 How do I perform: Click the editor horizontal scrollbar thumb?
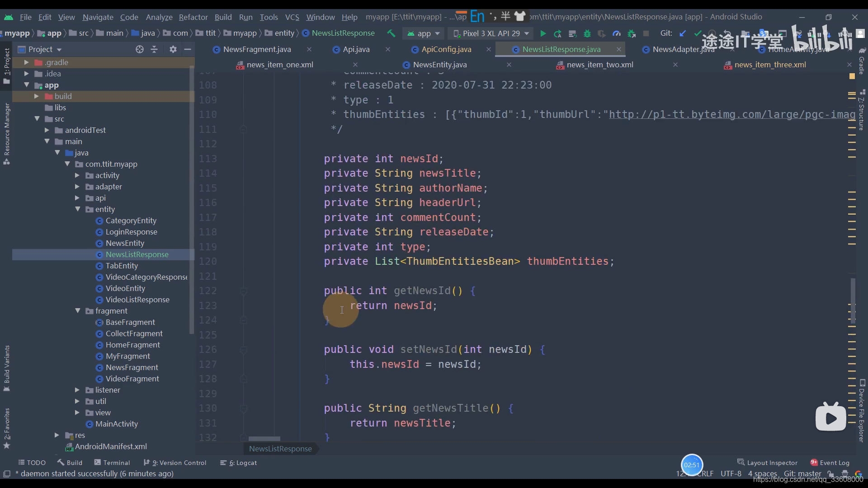point(264,439)
